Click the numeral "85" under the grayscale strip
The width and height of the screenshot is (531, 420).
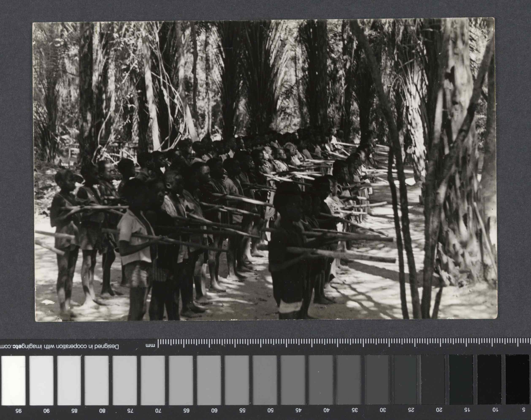click(75, 411)
